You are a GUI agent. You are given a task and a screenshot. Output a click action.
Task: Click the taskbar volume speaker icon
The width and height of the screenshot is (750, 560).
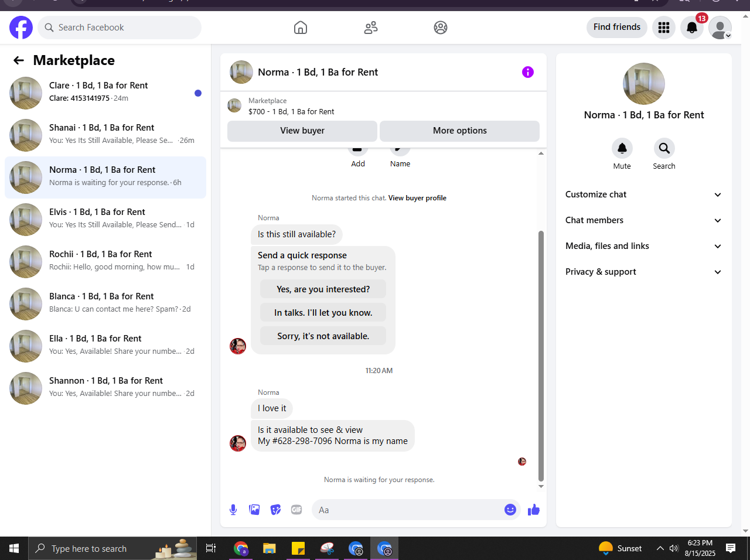point(674,548)
